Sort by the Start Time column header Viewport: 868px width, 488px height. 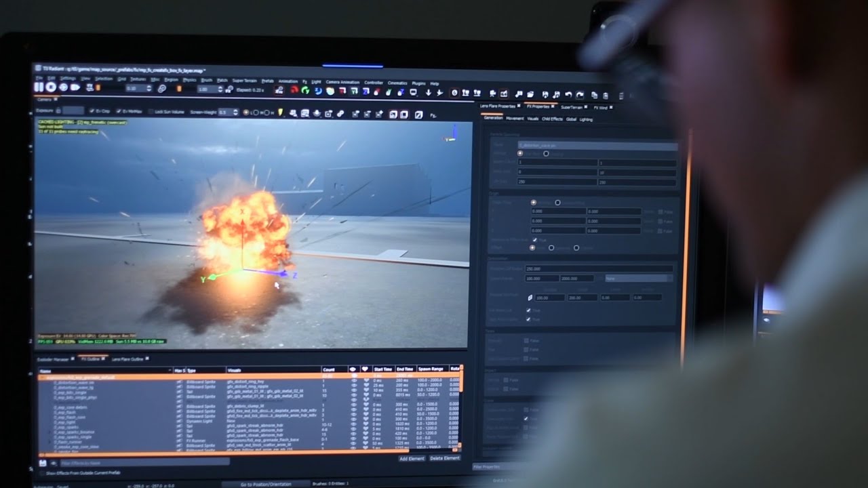[382, 369]
